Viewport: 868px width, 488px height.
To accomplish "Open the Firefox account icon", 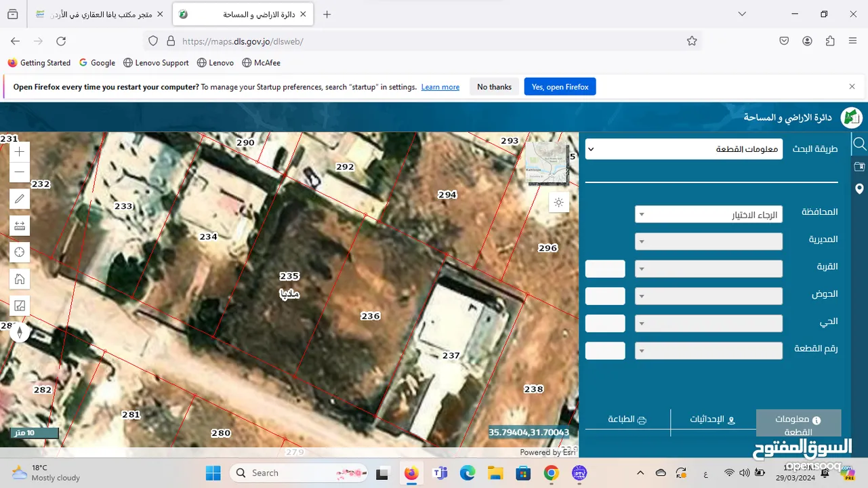I will [x=807, y=41].
